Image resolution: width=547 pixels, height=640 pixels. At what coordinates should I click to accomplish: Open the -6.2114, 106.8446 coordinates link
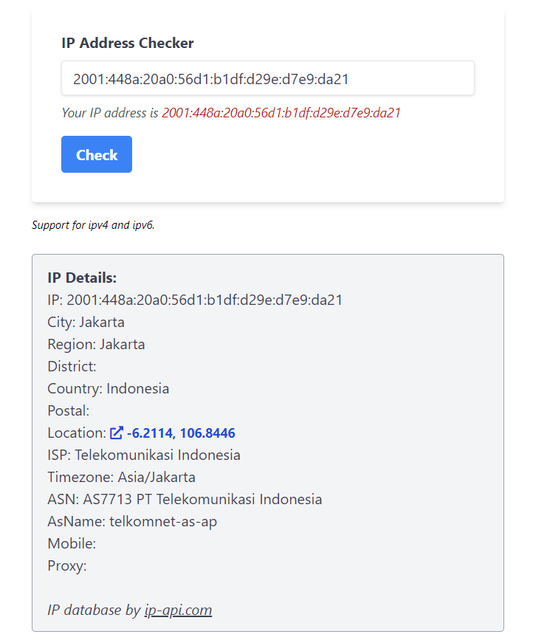[181, 433]
